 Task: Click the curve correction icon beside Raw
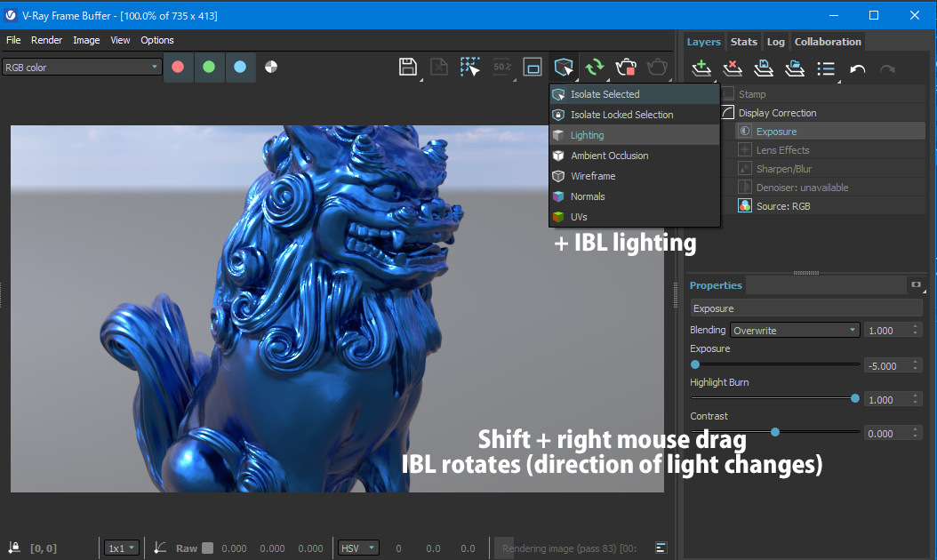coord(159,548)
